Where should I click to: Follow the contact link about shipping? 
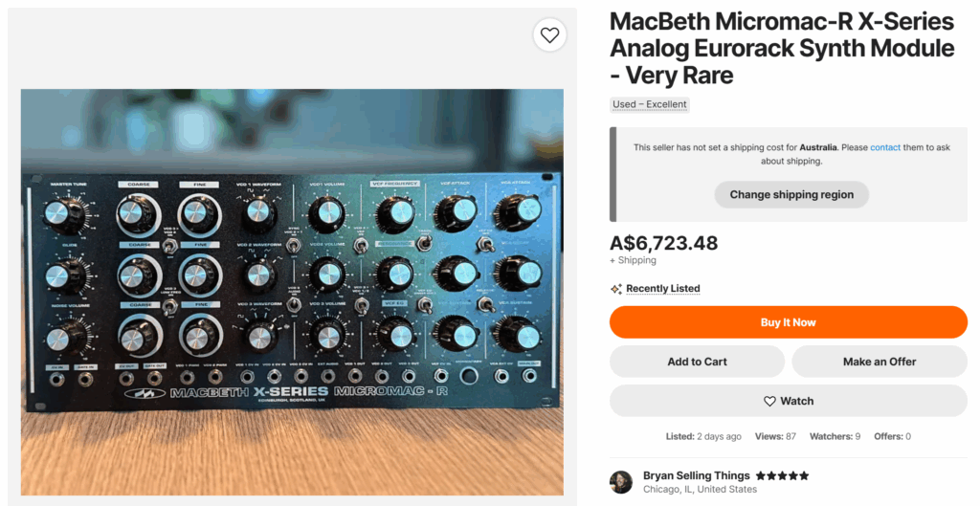coord(885,147)
